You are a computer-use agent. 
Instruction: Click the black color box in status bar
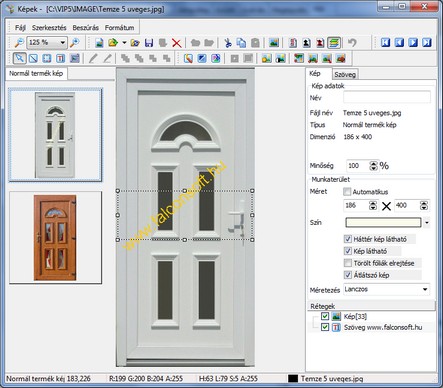(x=293, y=379)
